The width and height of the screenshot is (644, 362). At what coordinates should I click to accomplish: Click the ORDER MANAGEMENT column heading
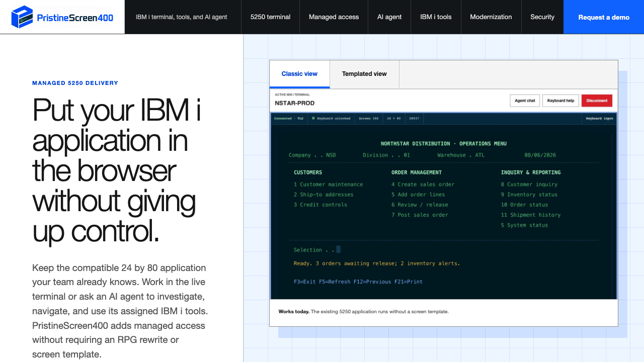[x=417, y=172]
